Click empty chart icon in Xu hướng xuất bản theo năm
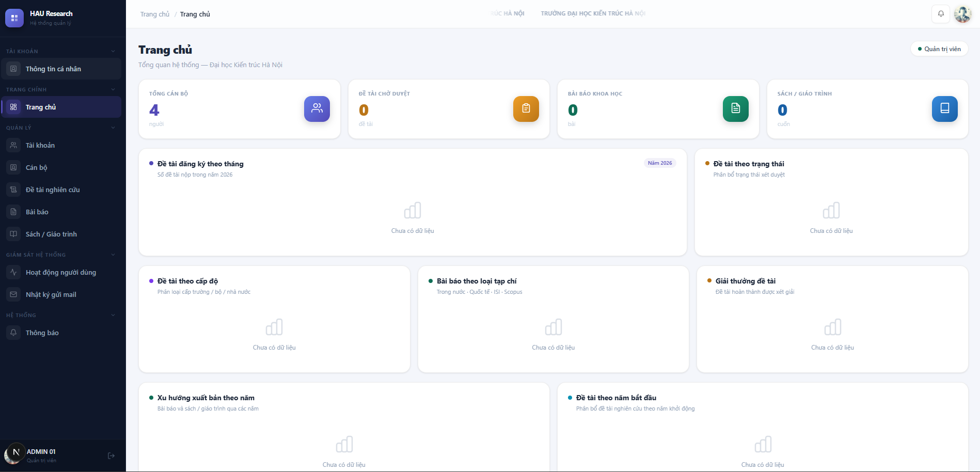The image size is (980, 472). tap(344, 444)
